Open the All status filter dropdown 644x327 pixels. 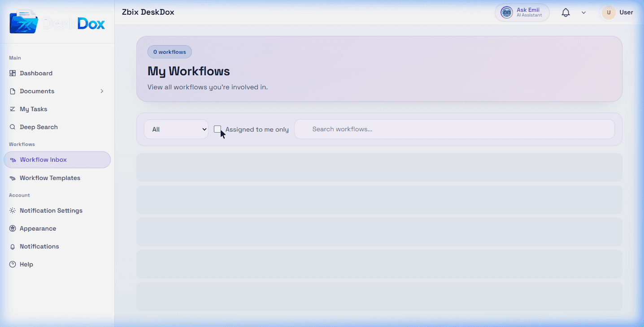click(176, 129)
